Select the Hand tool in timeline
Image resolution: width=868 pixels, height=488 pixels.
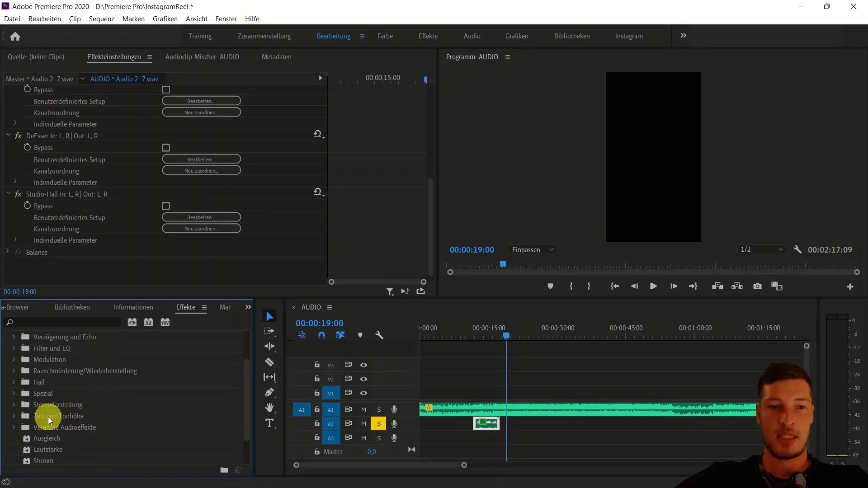pyautogui.click(x=271, y=408)
